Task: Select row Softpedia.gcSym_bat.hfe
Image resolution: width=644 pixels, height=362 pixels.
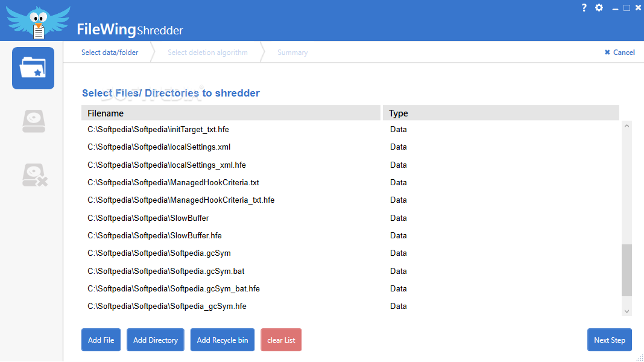Action: 350,288
